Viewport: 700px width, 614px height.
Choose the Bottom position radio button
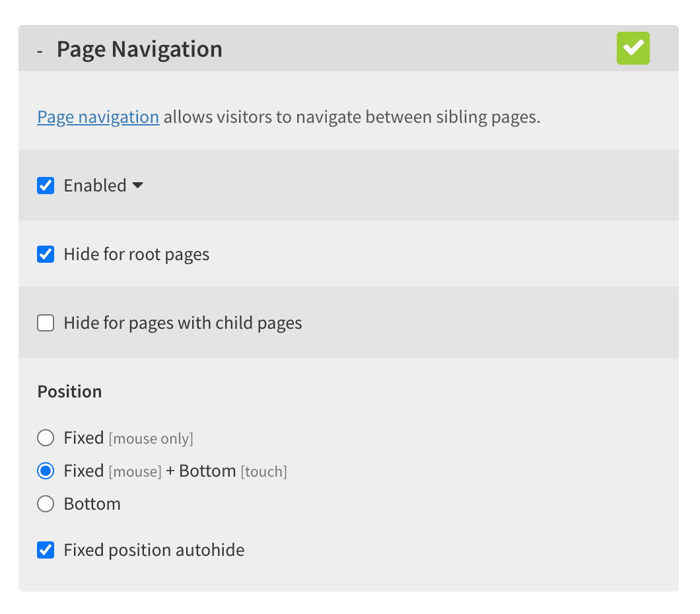(x=46, y=504)
